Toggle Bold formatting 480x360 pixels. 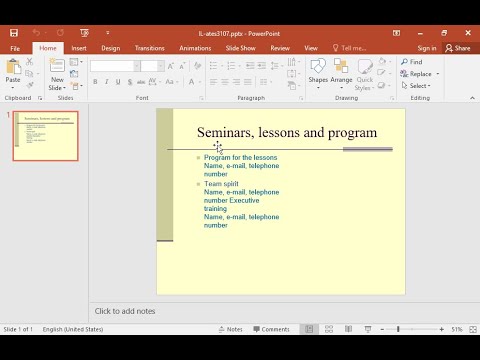(x=95, y=82)
